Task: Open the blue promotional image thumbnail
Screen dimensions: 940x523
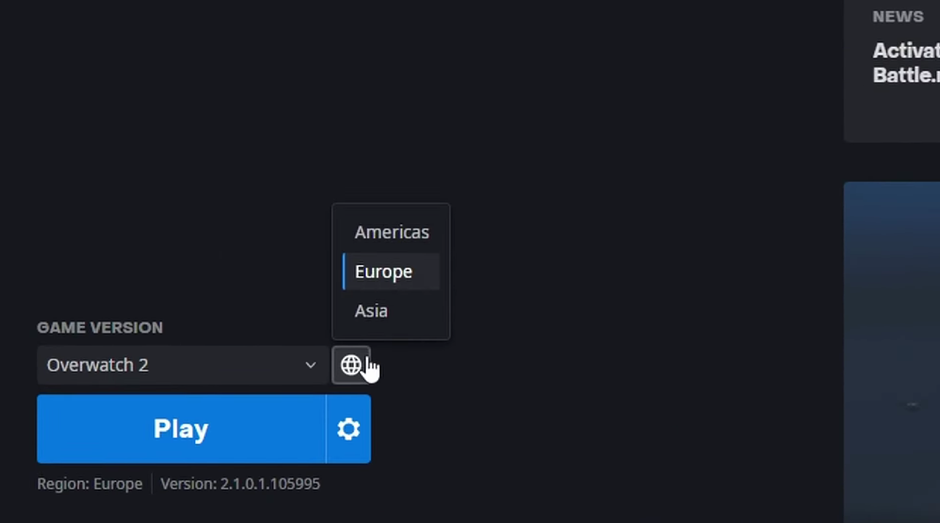Action: coord(892,353)
